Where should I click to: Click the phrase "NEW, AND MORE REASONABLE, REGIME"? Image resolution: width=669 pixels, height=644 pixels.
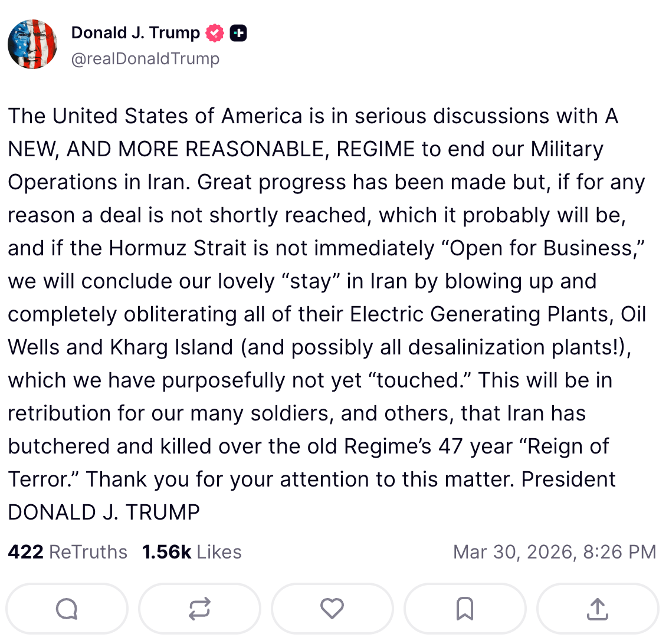[x=211, y=149]
